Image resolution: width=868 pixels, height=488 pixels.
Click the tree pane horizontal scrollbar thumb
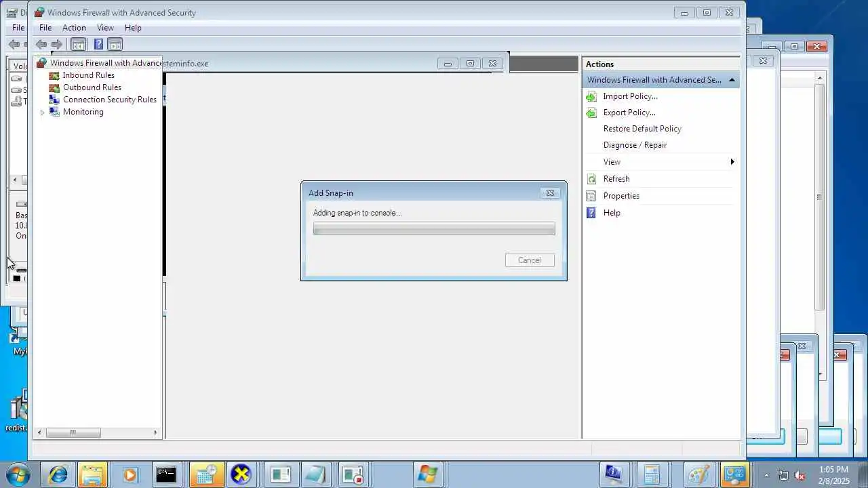click(73, 432)
